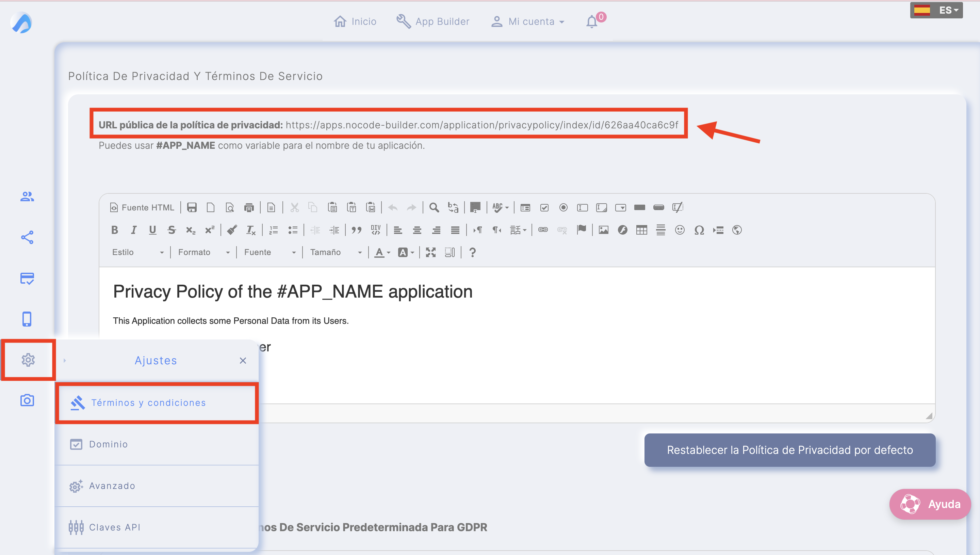Open the Tamaño size dropdown

(x=336, y=252)
